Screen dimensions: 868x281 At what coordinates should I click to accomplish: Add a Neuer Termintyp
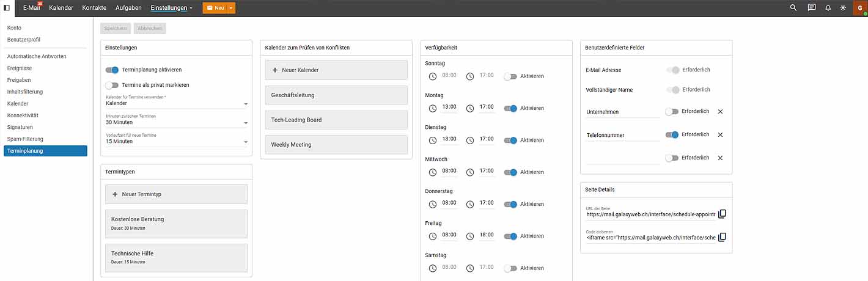(176, 194)
